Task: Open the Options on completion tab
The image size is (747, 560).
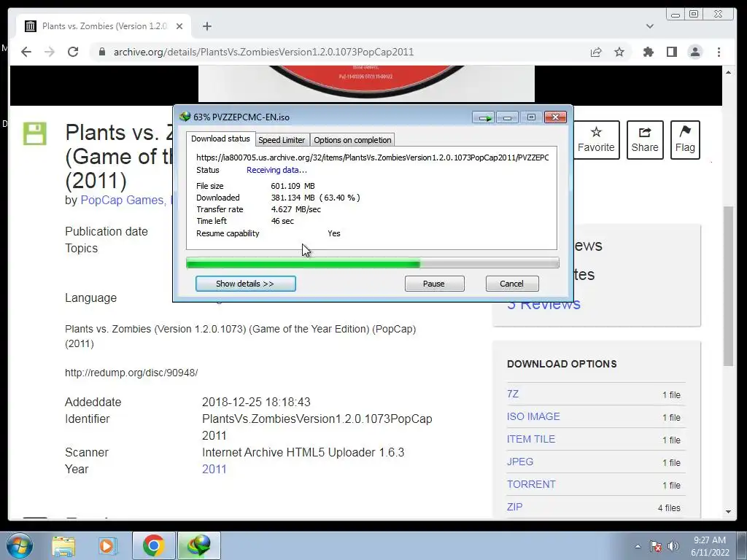Action: [352, 140]
